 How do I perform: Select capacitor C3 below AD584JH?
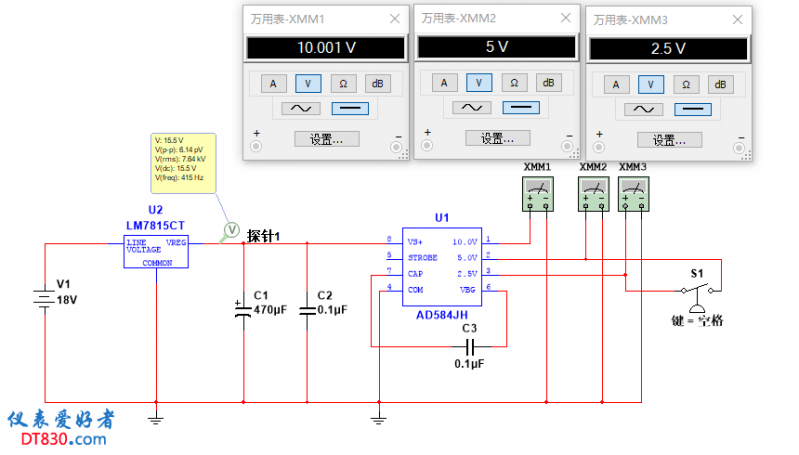click(x=469, y=346)
